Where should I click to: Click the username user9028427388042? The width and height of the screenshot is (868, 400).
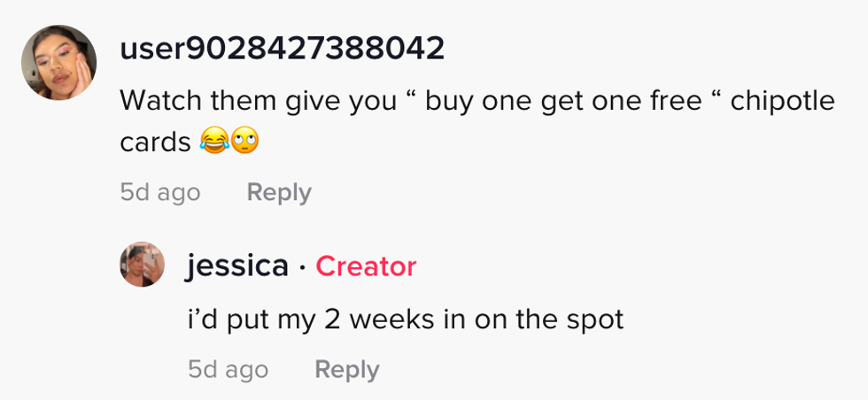click(x=281, y=49)
